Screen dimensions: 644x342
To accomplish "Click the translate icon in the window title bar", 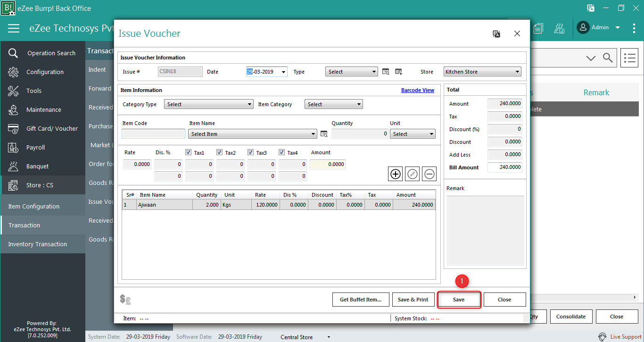I will (591, 8).
